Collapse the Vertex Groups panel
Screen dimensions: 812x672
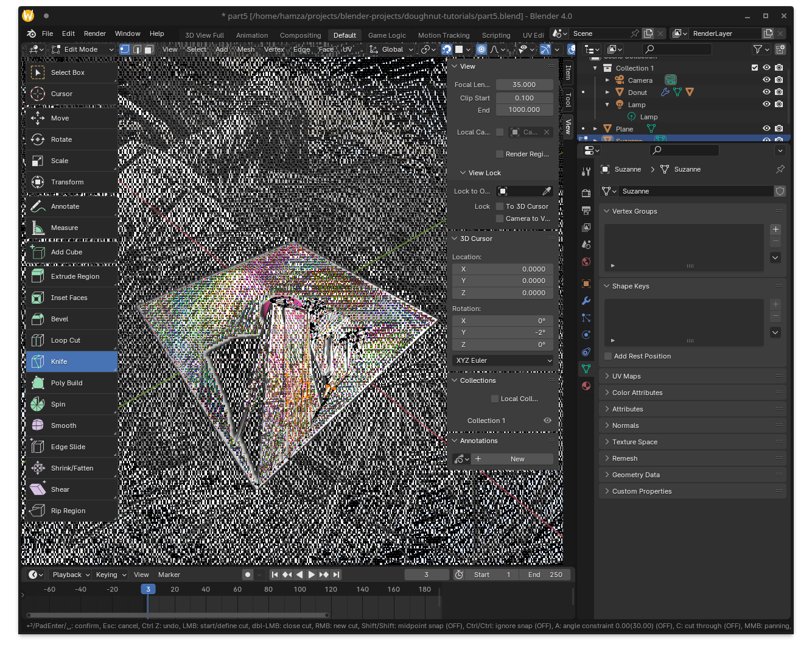(693, 211)
